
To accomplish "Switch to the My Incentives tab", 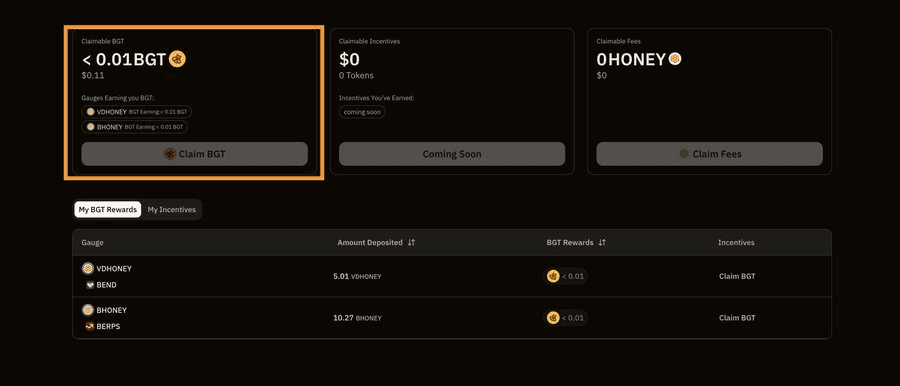I will [x=172, y=210].
